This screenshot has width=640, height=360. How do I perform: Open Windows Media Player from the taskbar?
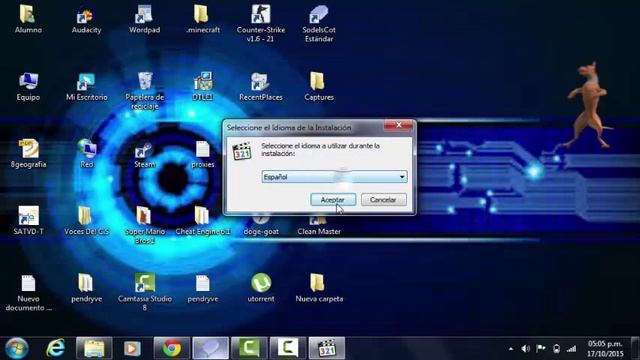tap(132, 348)
